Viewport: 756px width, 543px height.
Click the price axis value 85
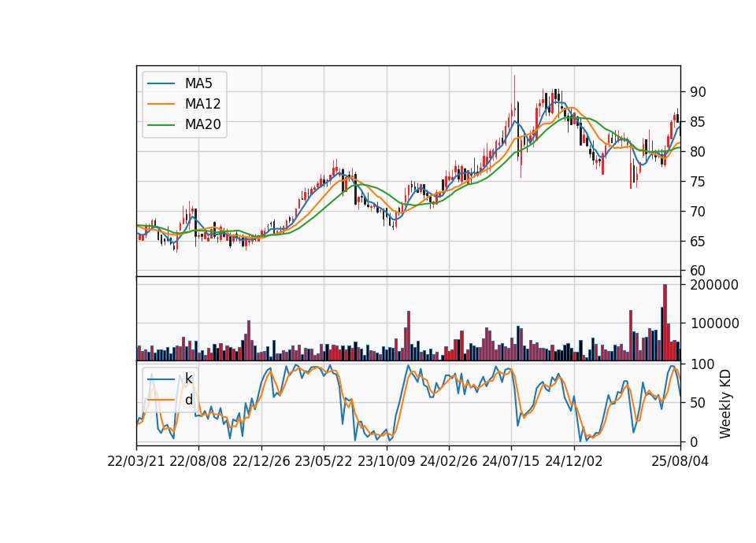tap(698, 122)
